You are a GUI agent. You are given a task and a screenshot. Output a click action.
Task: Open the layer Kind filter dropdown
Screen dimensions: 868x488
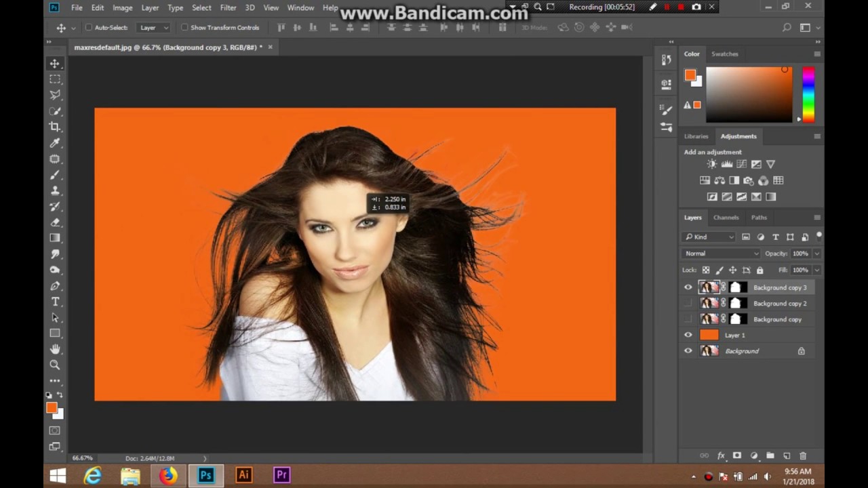tap(709, 237)
